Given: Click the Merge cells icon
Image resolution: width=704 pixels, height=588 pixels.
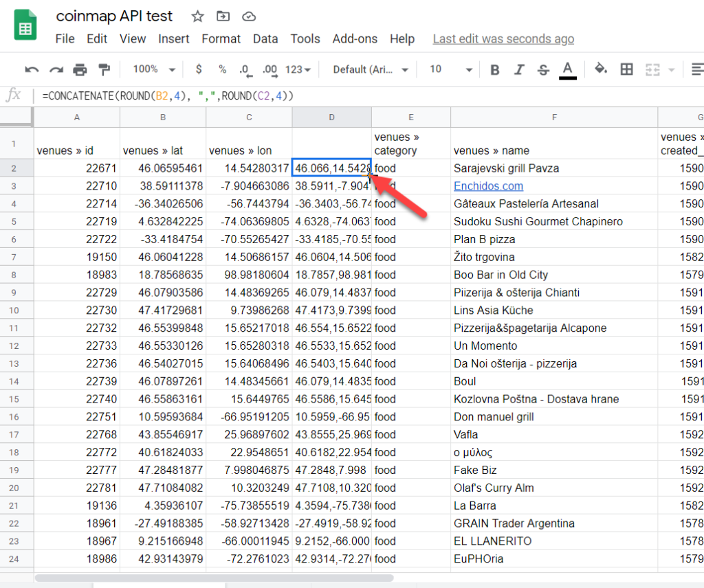Looking at the screenshot, I should tap(652, 69).
